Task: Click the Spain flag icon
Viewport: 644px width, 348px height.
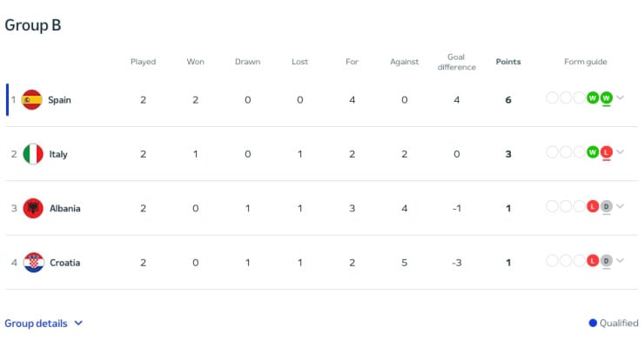Action: coord(32,100)
